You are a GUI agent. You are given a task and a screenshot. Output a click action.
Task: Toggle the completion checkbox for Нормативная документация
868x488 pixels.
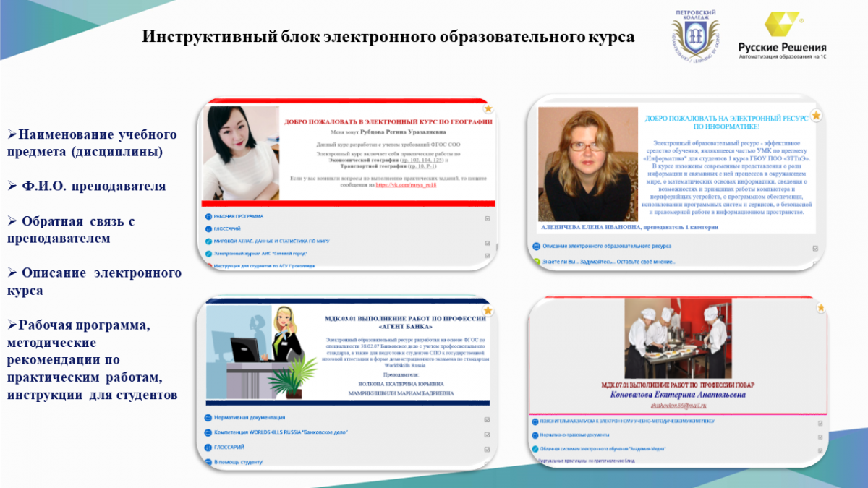[x=488, y=419]
